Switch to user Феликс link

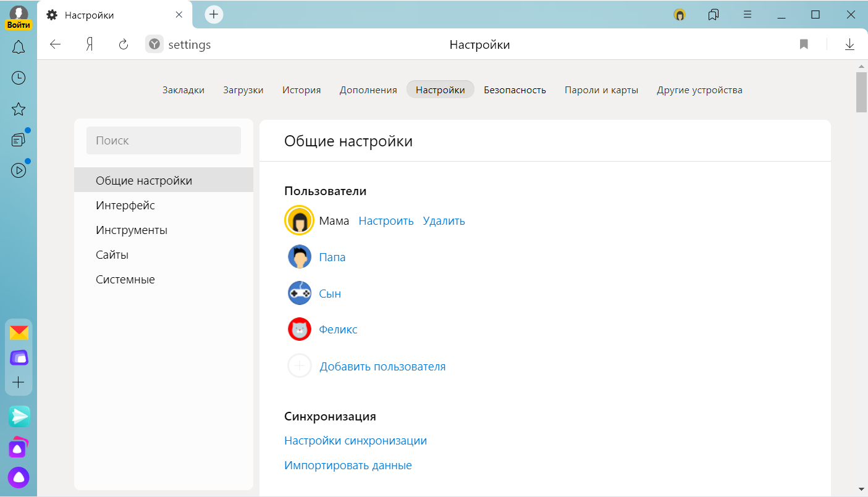point(338,329)
